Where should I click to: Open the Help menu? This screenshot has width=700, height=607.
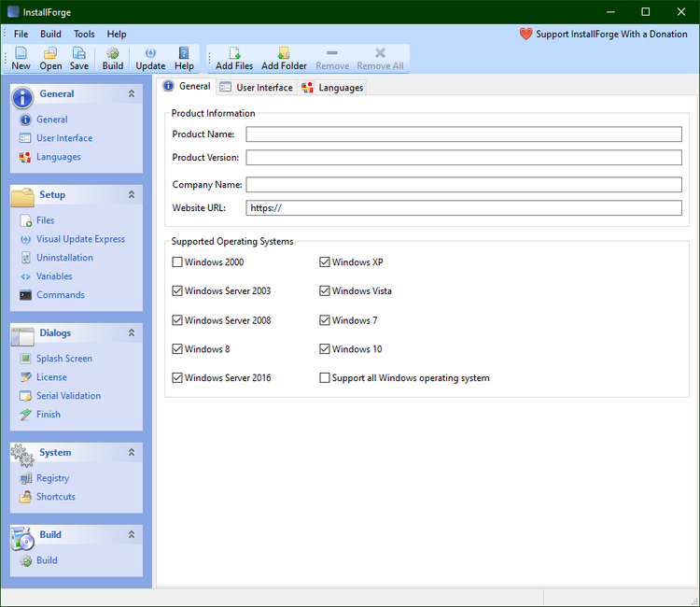tap(117, 35)
